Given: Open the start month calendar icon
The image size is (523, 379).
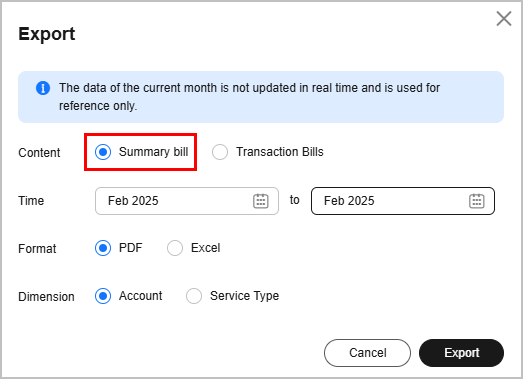Looking at the screenshot, I should click(260, 201).
